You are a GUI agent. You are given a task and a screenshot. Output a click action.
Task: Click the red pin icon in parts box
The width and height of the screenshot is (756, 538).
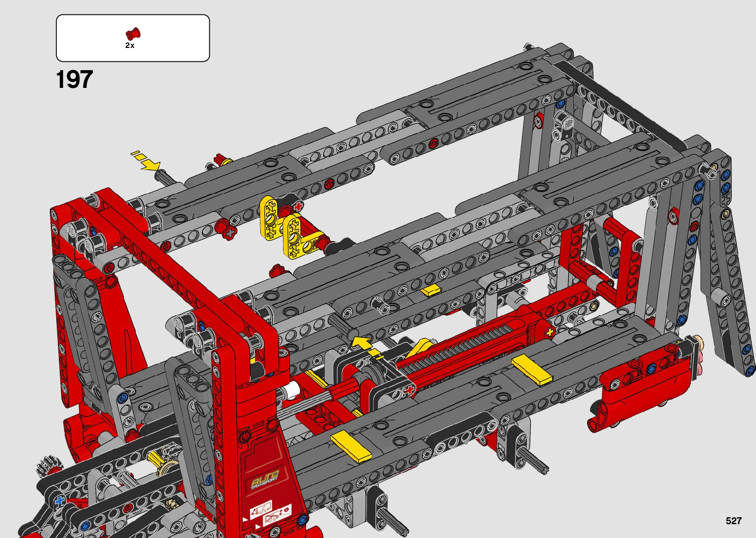click(133, 34)
